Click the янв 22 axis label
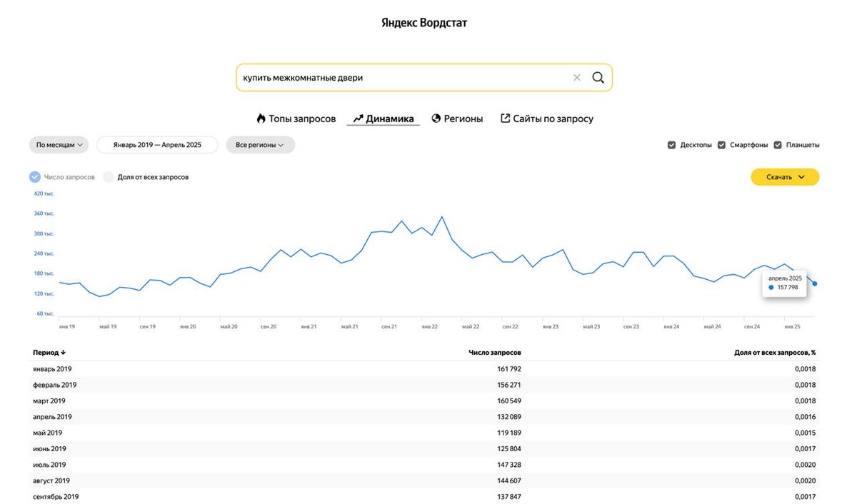 (429, 326)
